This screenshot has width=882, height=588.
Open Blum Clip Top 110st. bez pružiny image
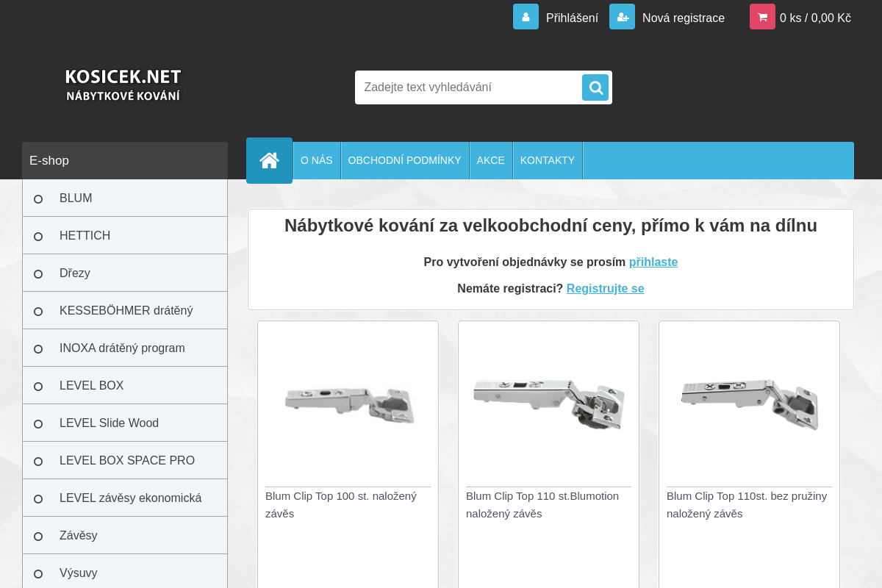[x=750, y=404]
